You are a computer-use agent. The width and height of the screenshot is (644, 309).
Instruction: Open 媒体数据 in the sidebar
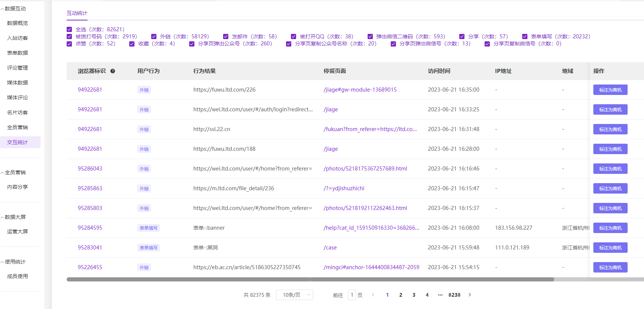point(18,83)
